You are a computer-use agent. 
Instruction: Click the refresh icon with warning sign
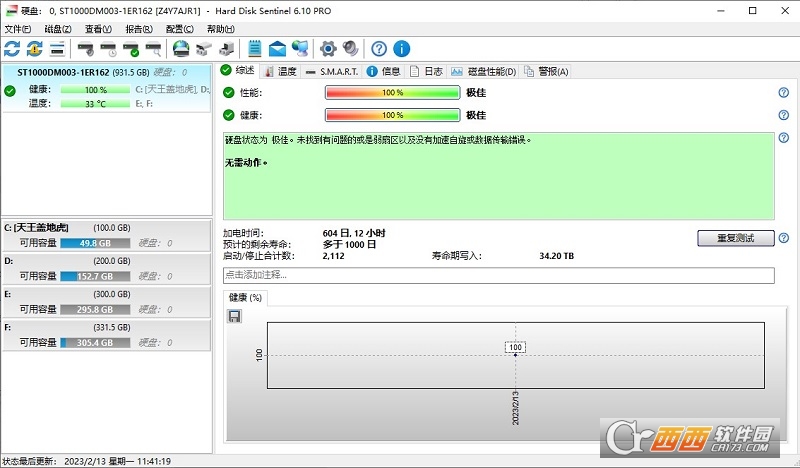tap(35, 49)
